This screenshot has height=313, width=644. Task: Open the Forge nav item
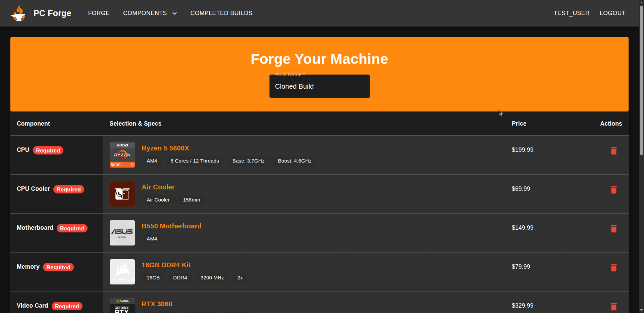[99, 13]
